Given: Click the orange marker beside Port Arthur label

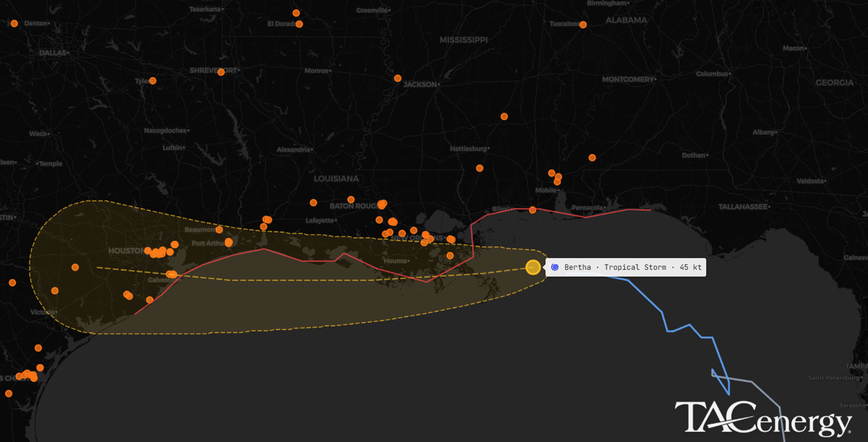Looking at the screenshot, I should pyautogui.click(x=229, y=242).
